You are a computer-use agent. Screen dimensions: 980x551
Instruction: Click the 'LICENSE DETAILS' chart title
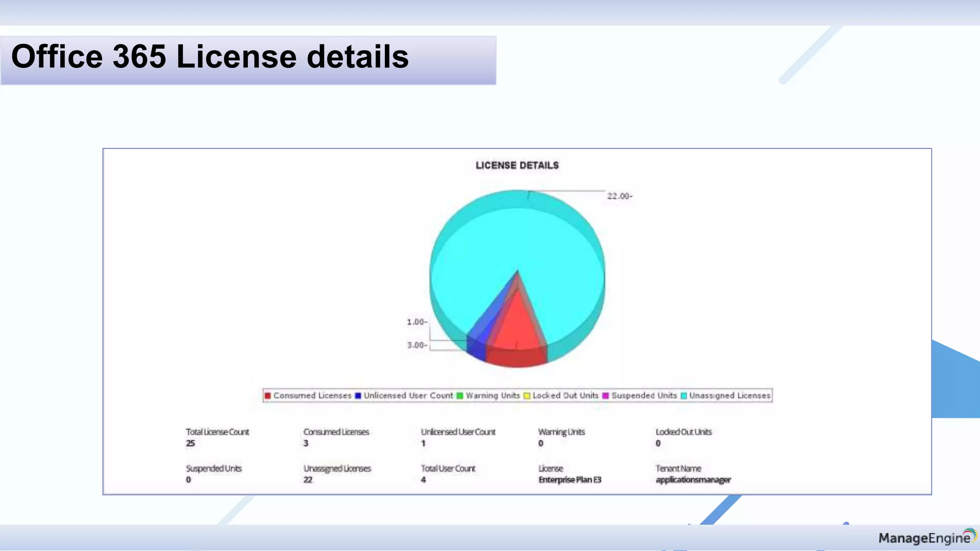coord(517,165)
